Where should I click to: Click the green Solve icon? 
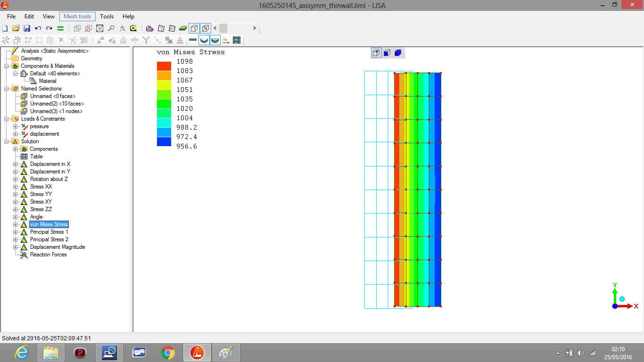[60, 28]
